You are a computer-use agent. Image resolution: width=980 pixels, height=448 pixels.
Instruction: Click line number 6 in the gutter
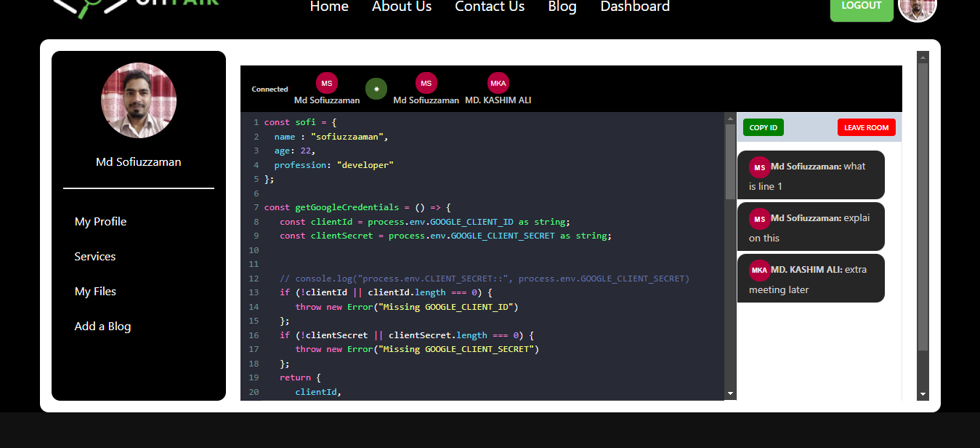coord(256,193)
